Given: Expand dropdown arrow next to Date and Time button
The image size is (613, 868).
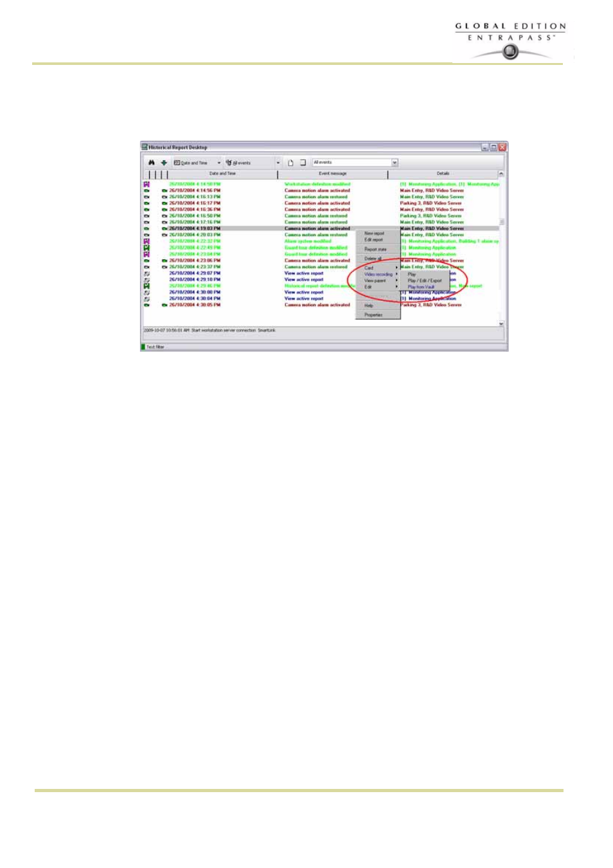Looking at the screenshot, I should (219, 163).
